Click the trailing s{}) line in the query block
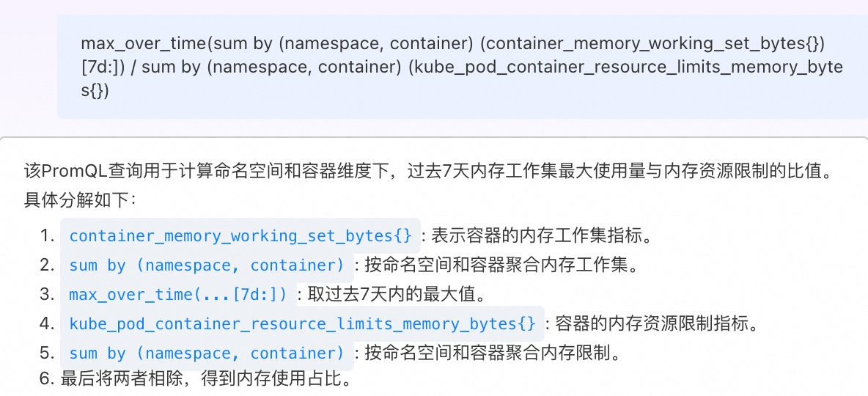This screenshot has height=396, width=868. (95, 91)
